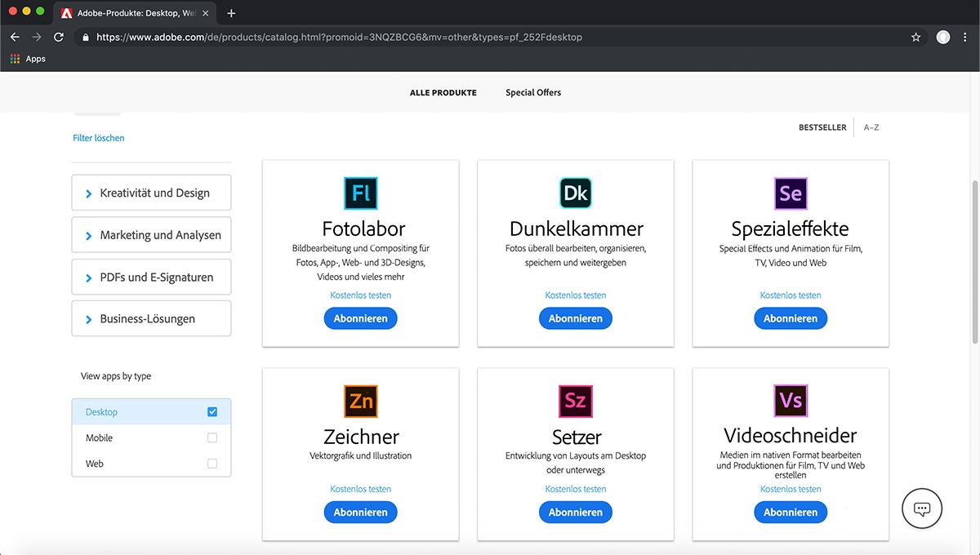Screen dimensions: 980x555
Task: Click Kostenlos testen for Videoschneider
Action: point(791,489)
